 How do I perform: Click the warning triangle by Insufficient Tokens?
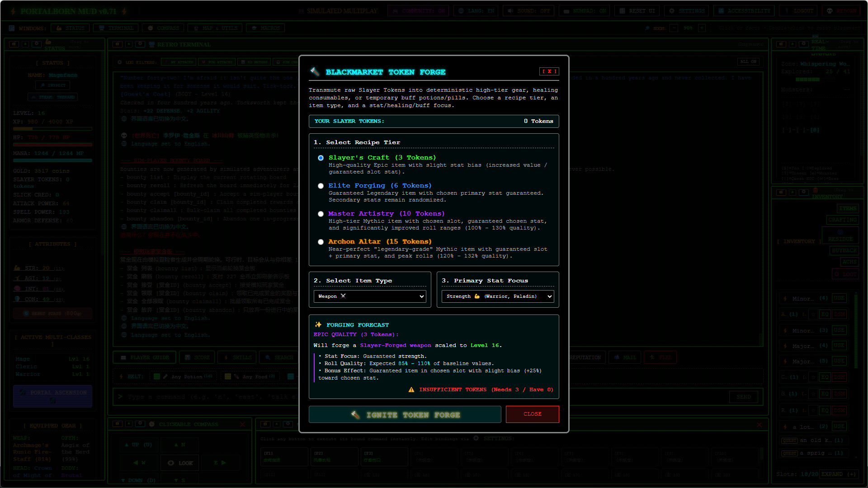click(x=411, y=389)
